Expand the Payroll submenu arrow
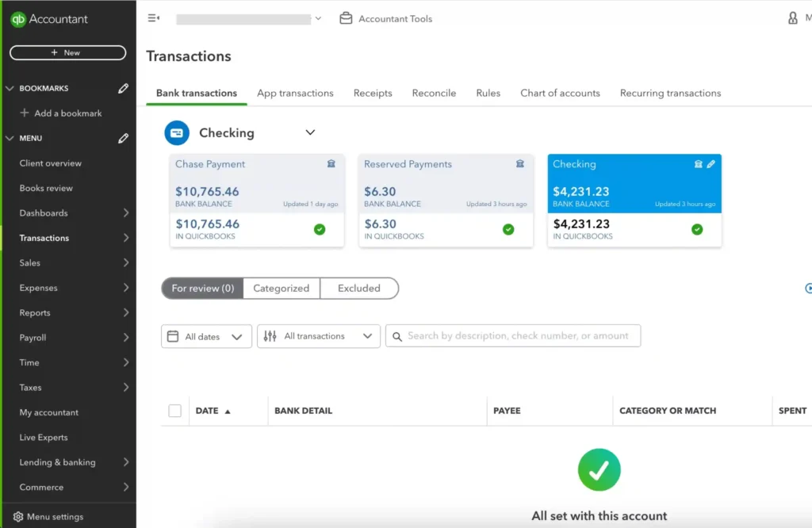The height and width of the screenshot is (528, 812). pos(126,338)
